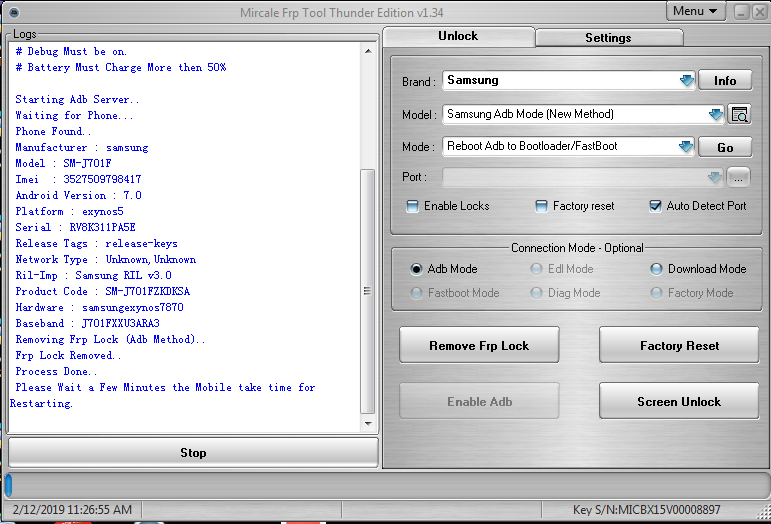Select the Adb Mode radio button
771x524 pixels.
(x=416, y=269)
